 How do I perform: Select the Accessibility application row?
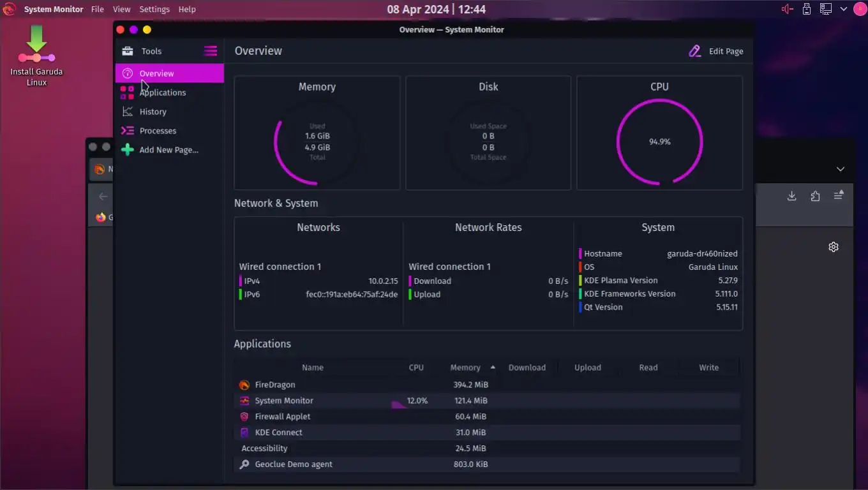[488, 449]
